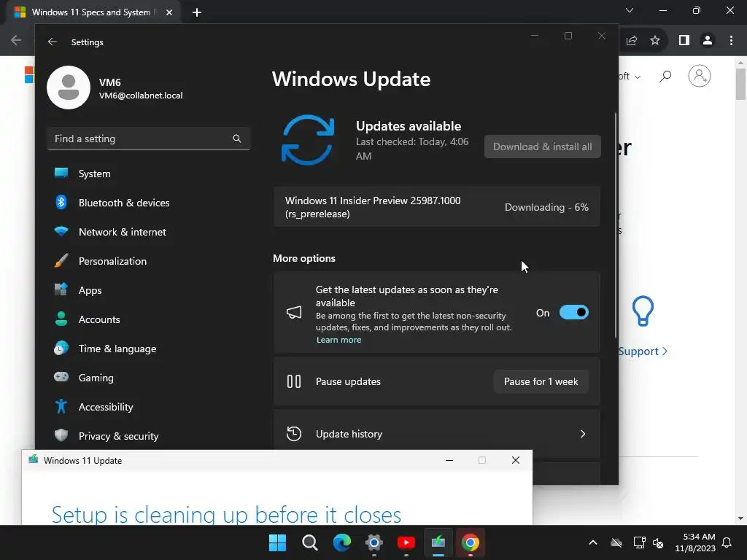Click the network tray icon
Viewport: 747px width, 560px height.
pos(639,542)
